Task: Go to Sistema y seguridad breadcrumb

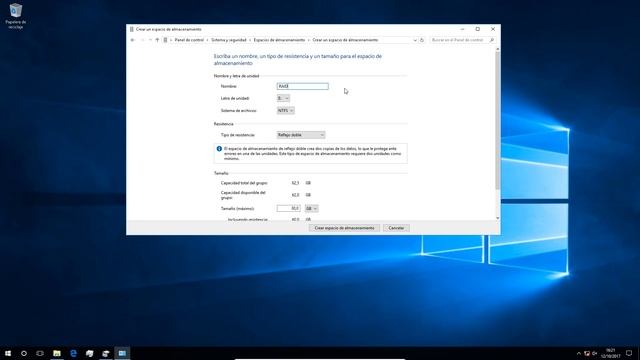Action: click(229, 40)
